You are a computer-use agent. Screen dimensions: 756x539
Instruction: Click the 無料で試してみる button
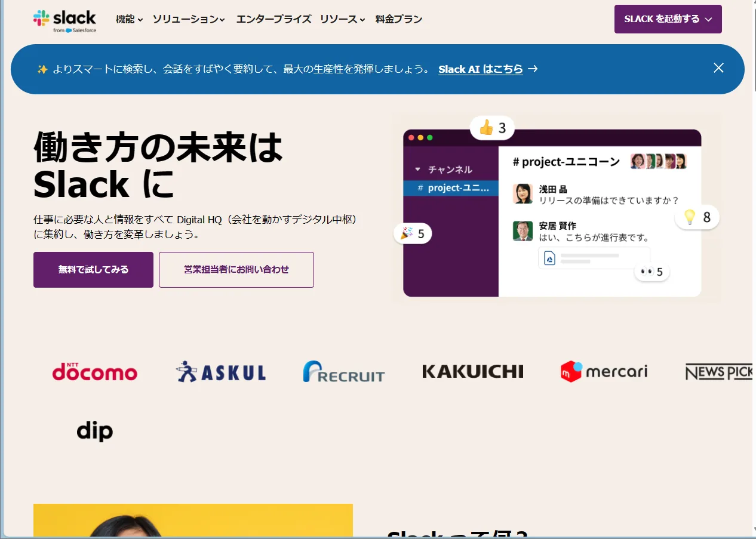point(93,270)
